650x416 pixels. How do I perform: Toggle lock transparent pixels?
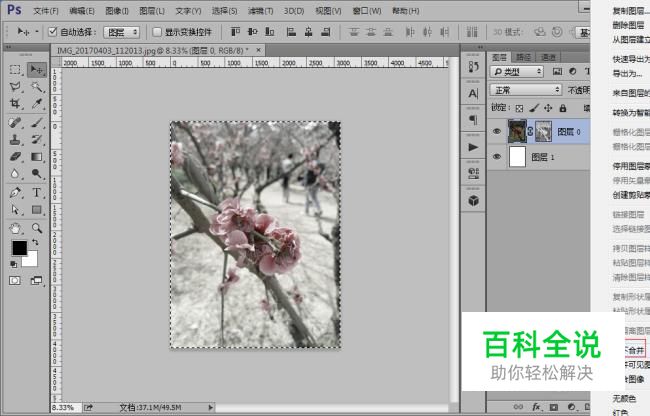point(519,109)
